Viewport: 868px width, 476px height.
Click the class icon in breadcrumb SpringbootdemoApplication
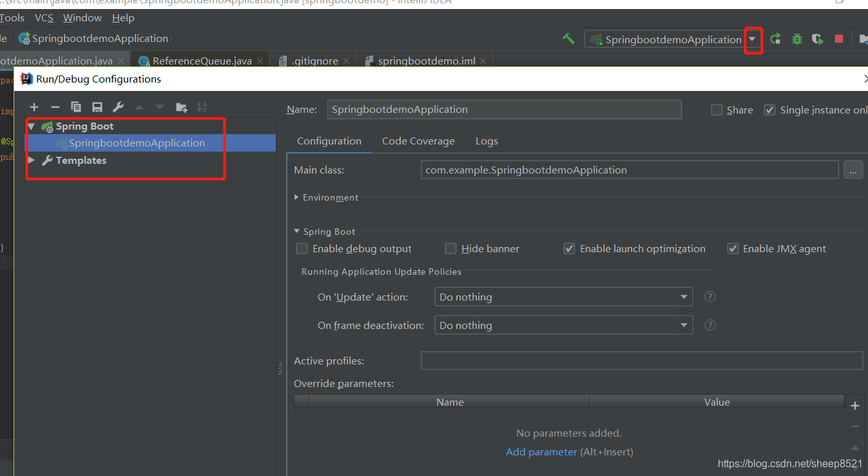24,39
